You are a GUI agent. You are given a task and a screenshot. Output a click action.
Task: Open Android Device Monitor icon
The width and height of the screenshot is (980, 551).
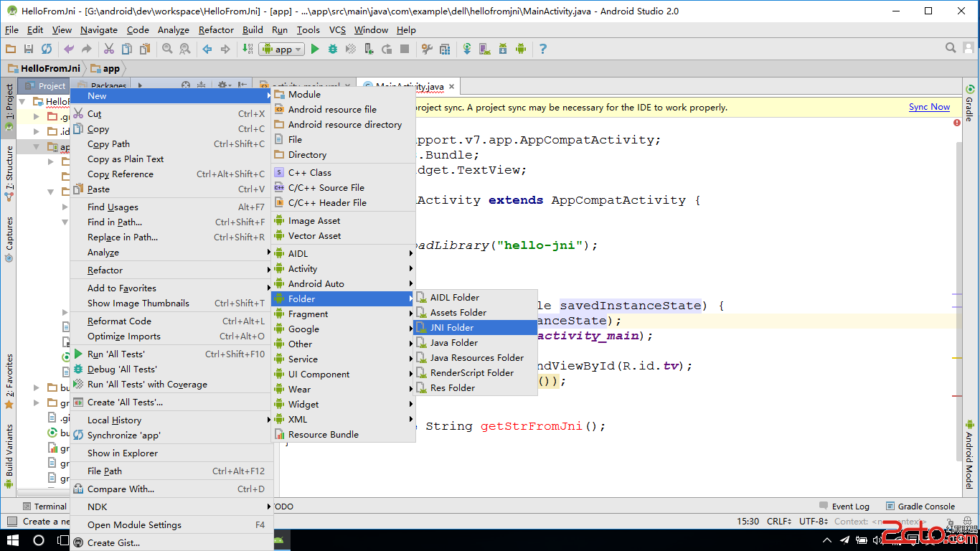[521, 49]
